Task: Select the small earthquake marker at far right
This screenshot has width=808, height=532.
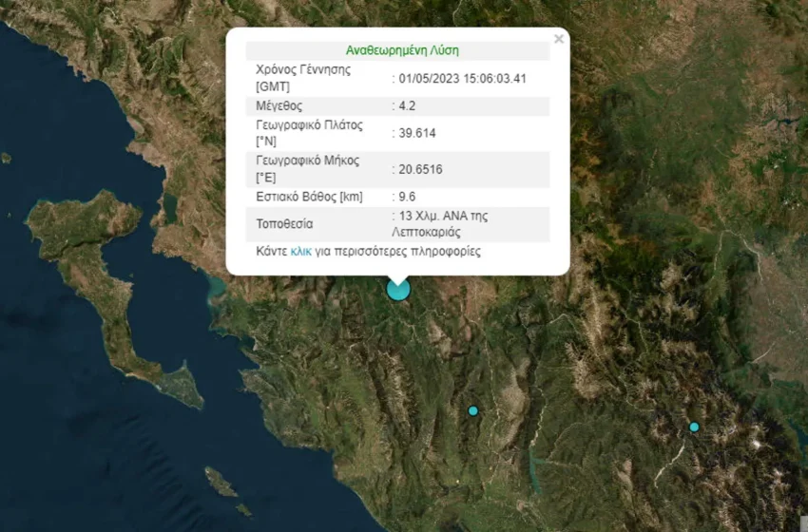Action: pyautogui.click(x=694, y=427)
